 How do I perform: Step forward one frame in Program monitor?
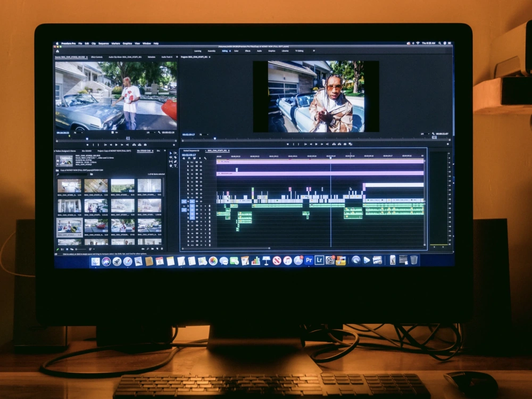pos(322,144)
